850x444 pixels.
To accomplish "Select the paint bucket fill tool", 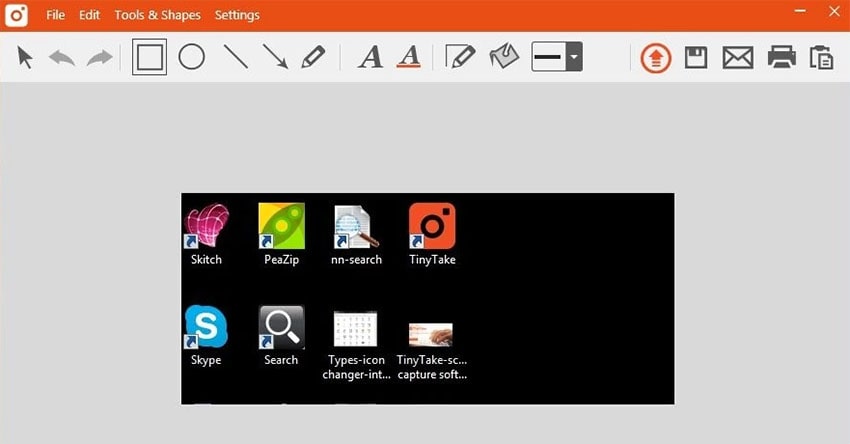I will (x=504, y=56).
